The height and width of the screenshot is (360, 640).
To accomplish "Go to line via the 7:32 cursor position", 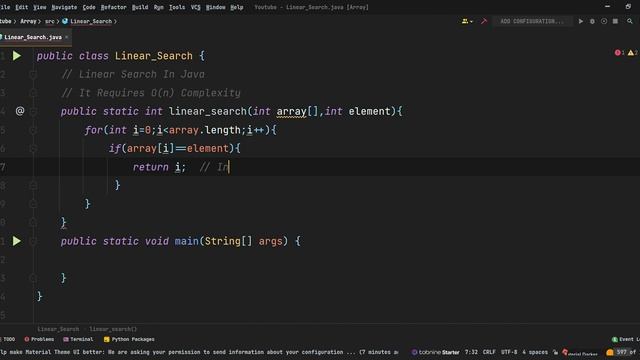I will [x=471, y=352].
